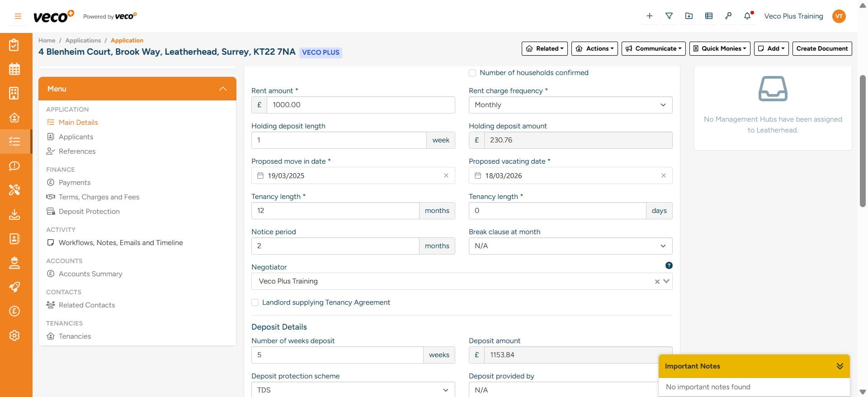Tick Number of households confirmed checkbox
Image resolution: width=868 pixels, height=397 pixels.
pos(472,73)
